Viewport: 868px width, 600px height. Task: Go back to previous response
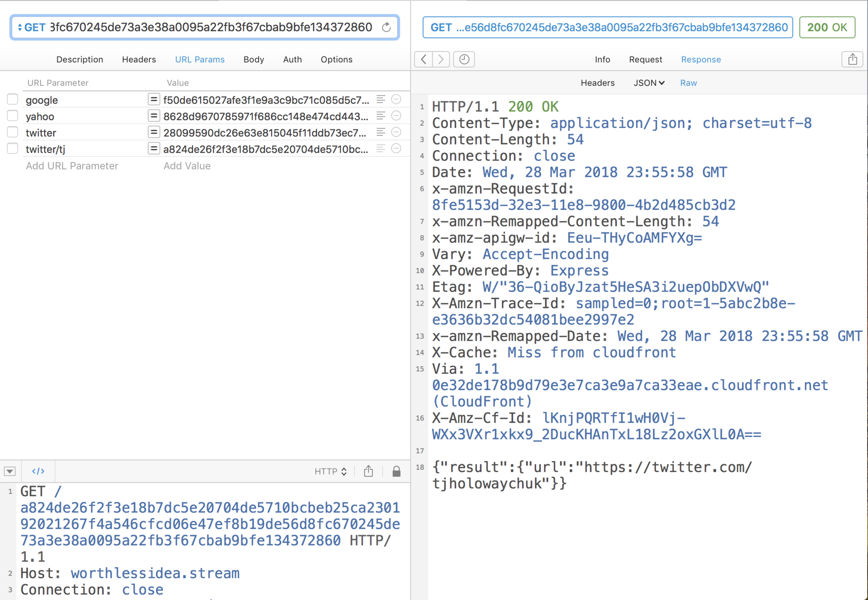pyautogui.click(x=424, y=59)
